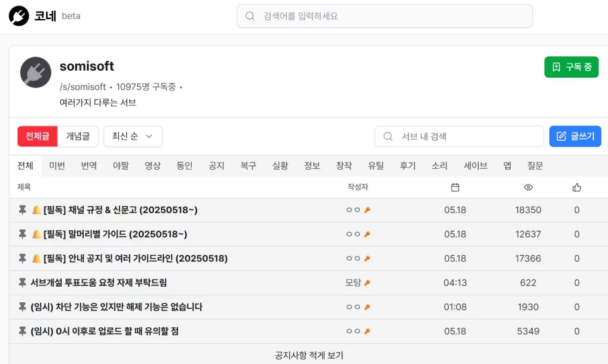Open post 말머리별 가이드 (20250518~)

pos(115,234)
